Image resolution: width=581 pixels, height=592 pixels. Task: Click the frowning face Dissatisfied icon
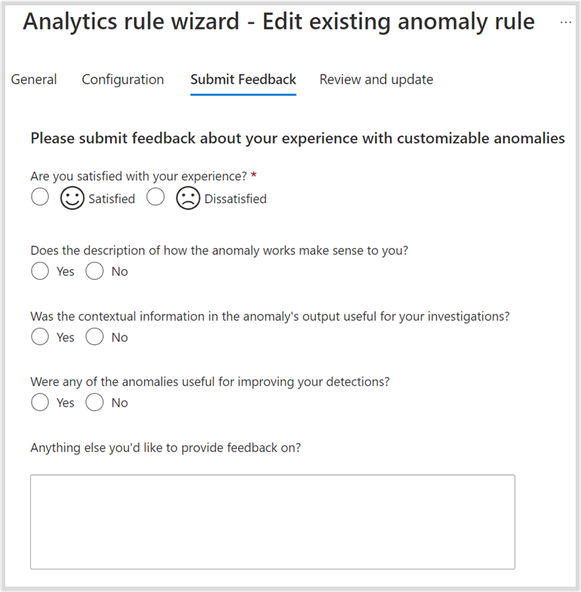coord(188,198)
